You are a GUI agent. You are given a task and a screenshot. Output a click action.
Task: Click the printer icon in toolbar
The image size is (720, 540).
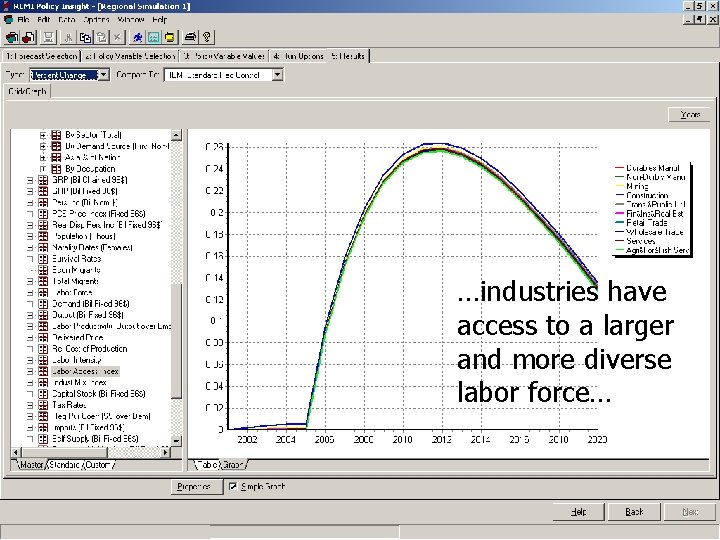(190, 37)
